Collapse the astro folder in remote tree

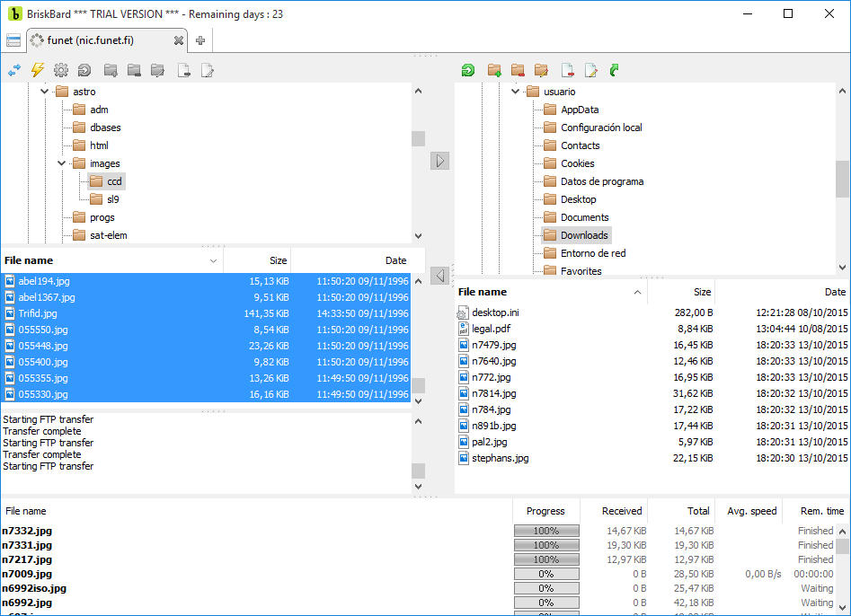[x=45, y=92]
